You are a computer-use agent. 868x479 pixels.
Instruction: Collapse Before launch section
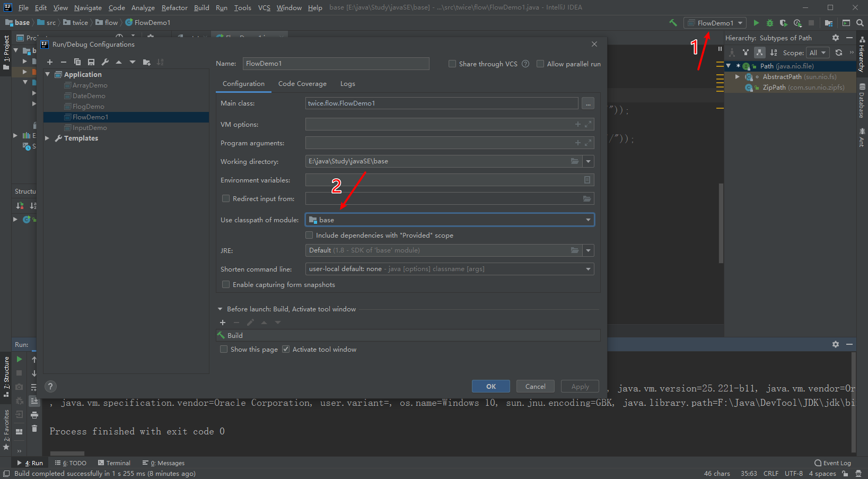(x=220, y=309)
